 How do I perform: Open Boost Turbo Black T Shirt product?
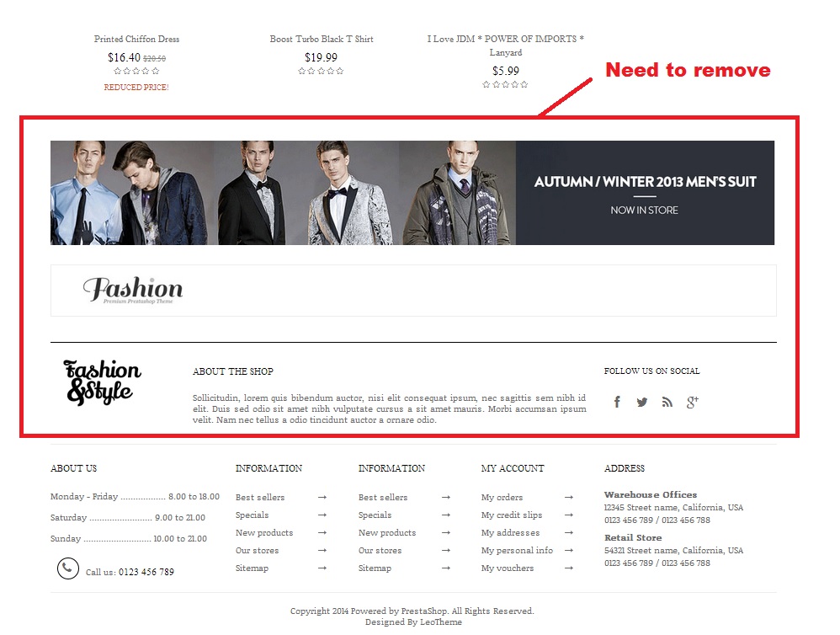coord(322,39)
